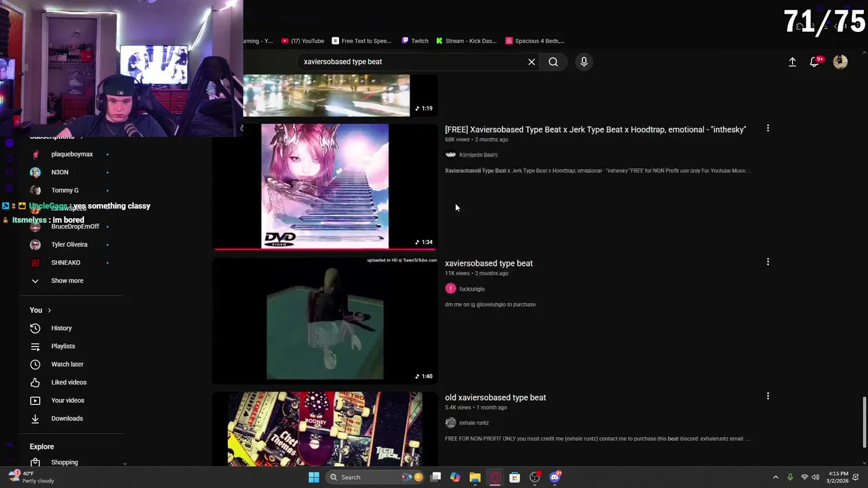Open Discord from the taskbar

[x=555, y=477]
